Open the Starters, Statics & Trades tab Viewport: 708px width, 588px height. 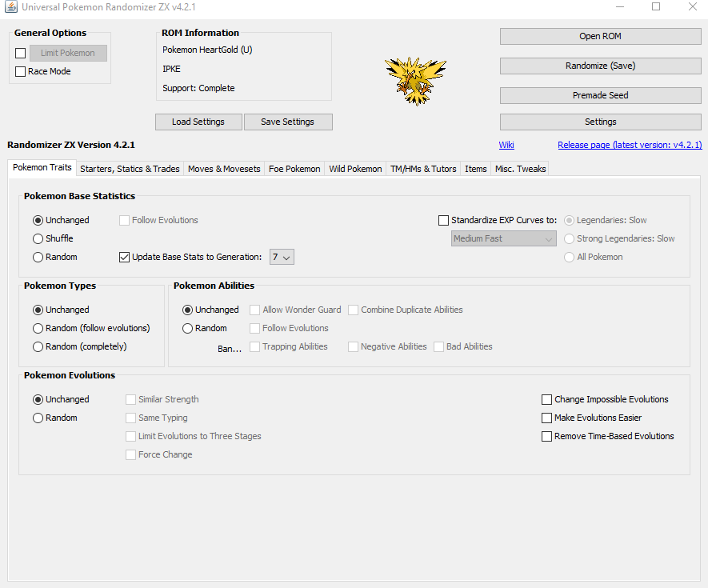130,169
